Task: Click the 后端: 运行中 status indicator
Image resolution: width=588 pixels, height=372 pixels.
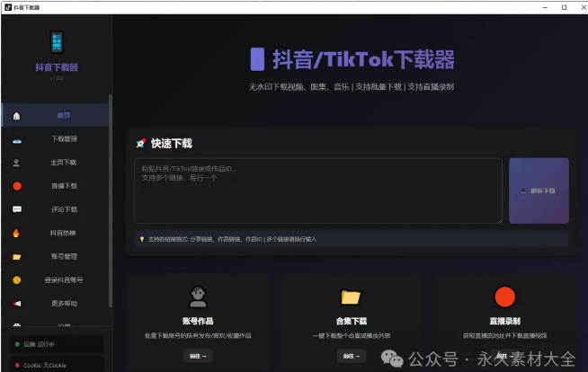Action: click(x=52, y=344)
